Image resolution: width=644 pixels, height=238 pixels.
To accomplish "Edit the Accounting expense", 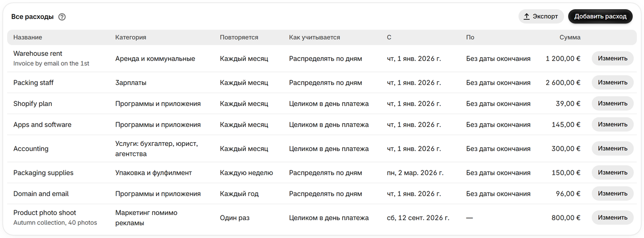I will tap(613, 148).
